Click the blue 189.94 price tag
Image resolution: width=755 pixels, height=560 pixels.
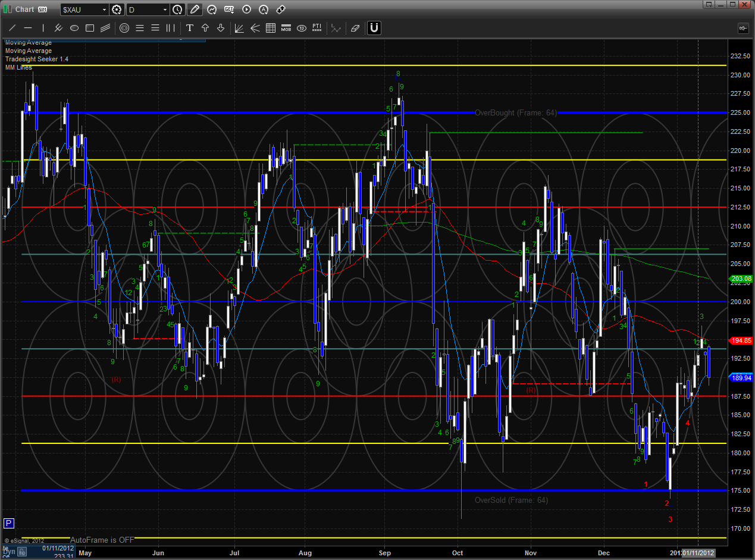tap(742, 377)
